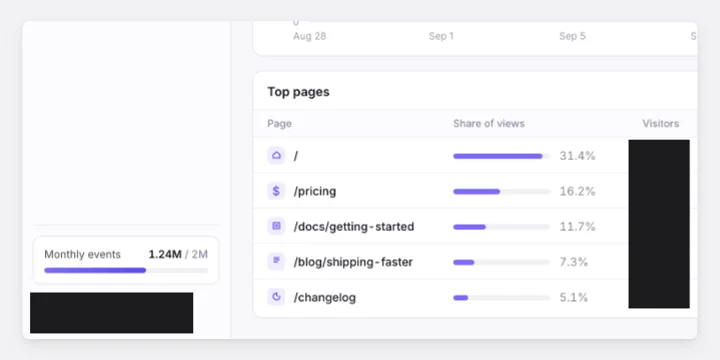Click the 11.7% value
The height and width of the screenshot is (360, 720).
pyautogui.click(x=577, y=227)
